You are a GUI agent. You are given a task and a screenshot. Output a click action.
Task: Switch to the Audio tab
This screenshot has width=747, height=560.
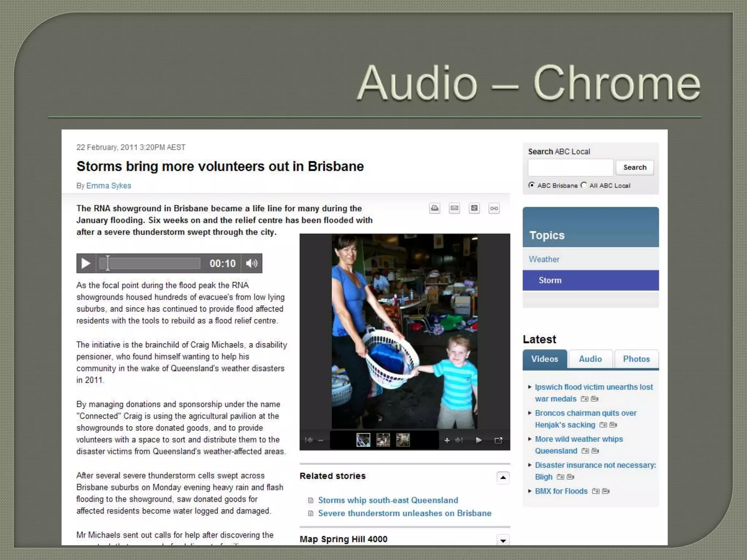point(590,359)
